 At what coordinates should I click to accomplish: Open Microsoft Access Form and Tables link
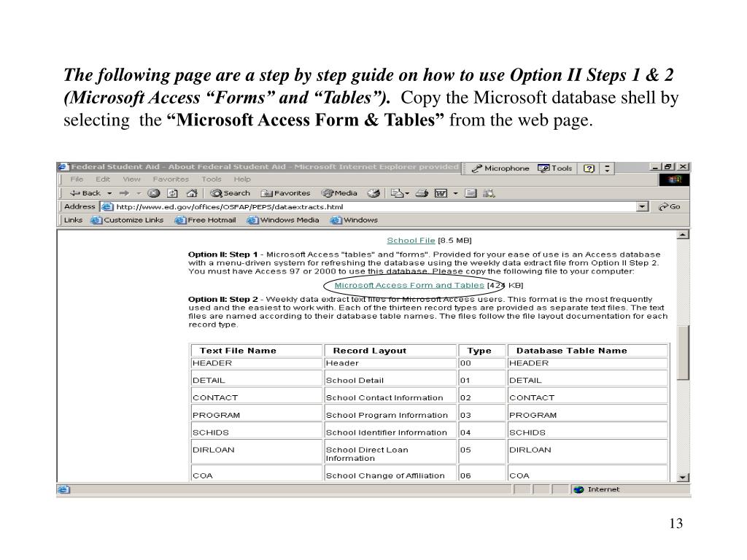pyautogui.click(x=409, y=285)
